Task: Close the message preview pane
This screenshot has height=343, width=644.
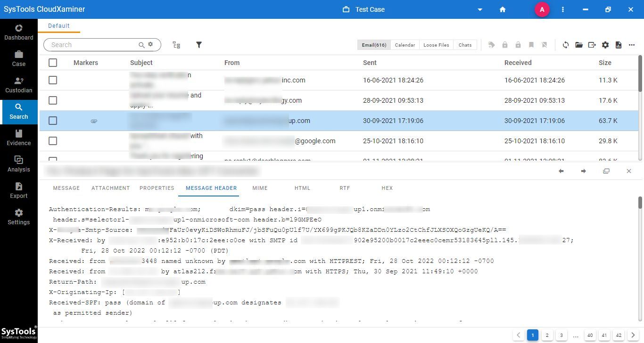Action: click(x=629, y=171)
